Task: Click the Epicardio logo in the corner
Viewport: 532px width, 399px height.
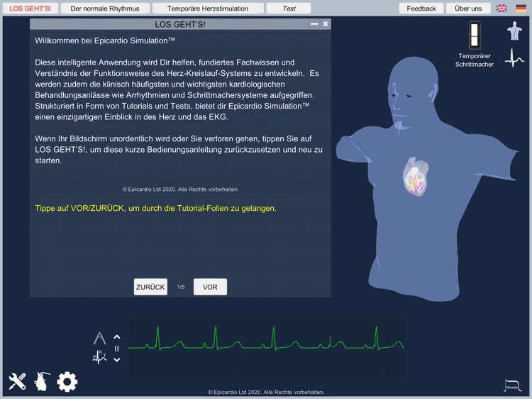Action: point(513,386)
